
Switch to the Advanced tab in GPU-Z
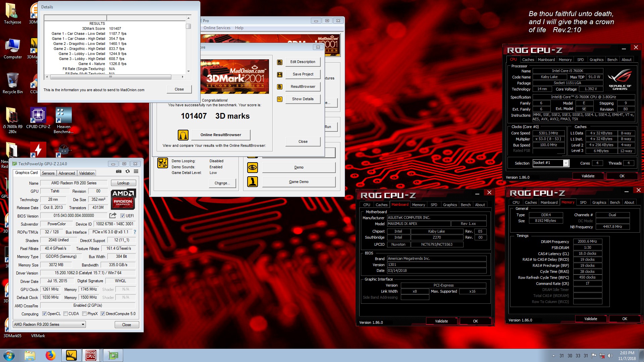click(x=67, y=173)
